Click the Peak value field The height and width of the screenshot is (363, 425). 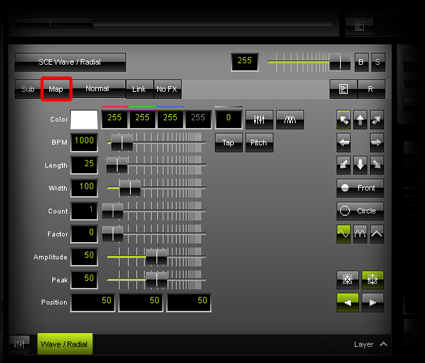click(x=84, y=280)
